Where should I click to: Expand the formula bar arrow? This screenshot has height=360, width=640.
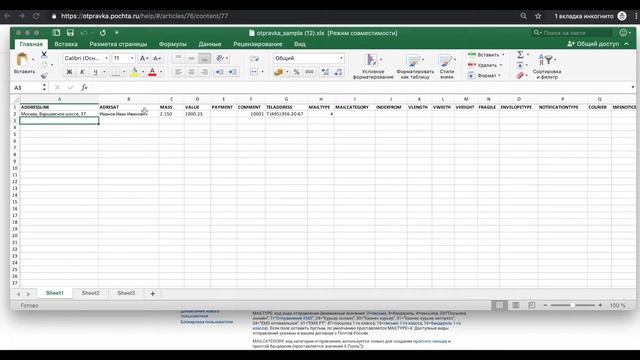tap(633, 87)
